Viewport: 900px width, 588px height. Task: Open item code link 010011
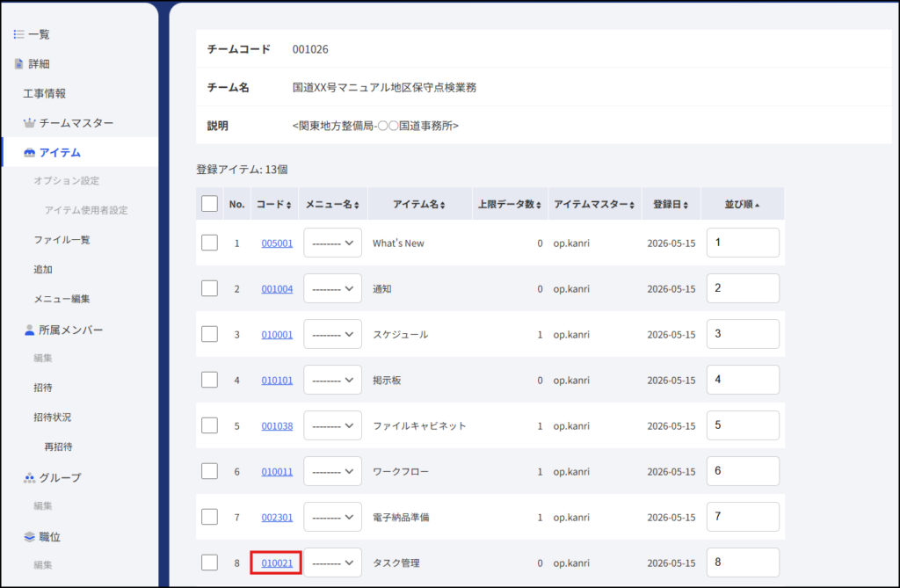click(277, 472)
